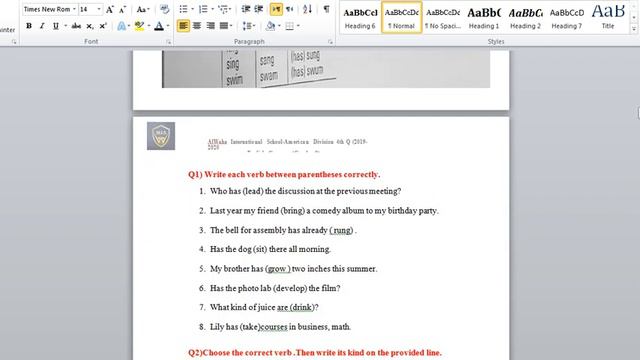Screen dimensions: 640x360
Task: Apply superscript formatting
Action: [103, 26]
